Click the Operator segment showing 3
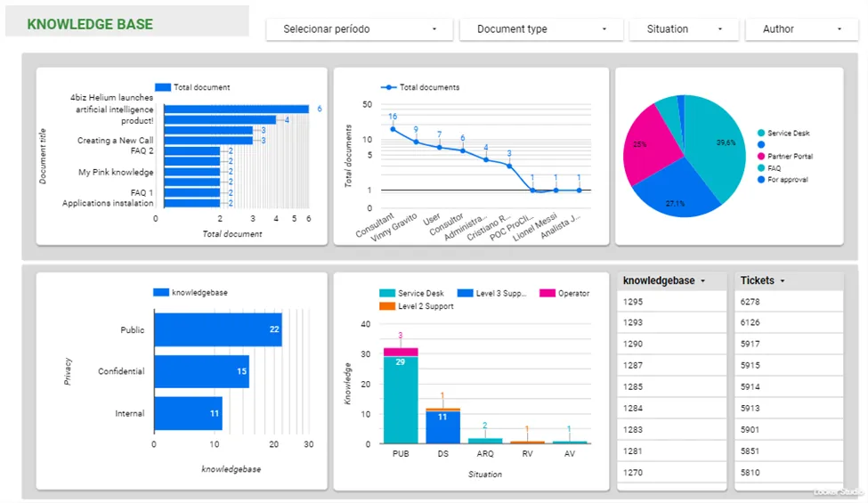868x503 pixels. [401, 352]
